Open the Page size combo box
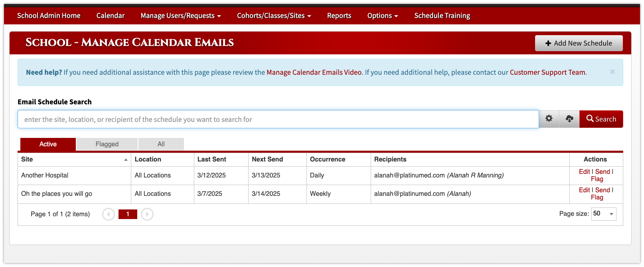The width and height of the screenshot is (644, 267). [604, 214]
